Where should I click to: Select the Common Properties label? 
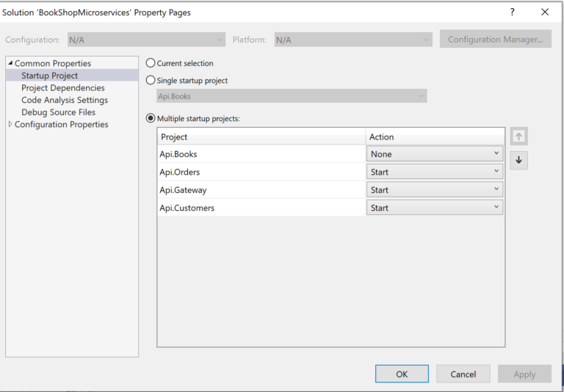(53, 63)
